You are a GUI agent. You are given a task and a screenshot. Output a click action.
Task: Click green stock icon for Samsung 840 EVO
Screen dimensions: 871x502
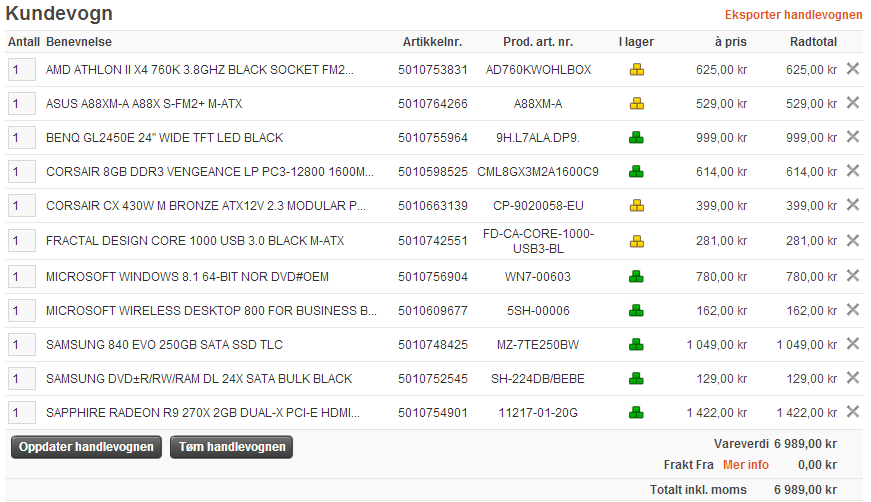coord(637,345)
